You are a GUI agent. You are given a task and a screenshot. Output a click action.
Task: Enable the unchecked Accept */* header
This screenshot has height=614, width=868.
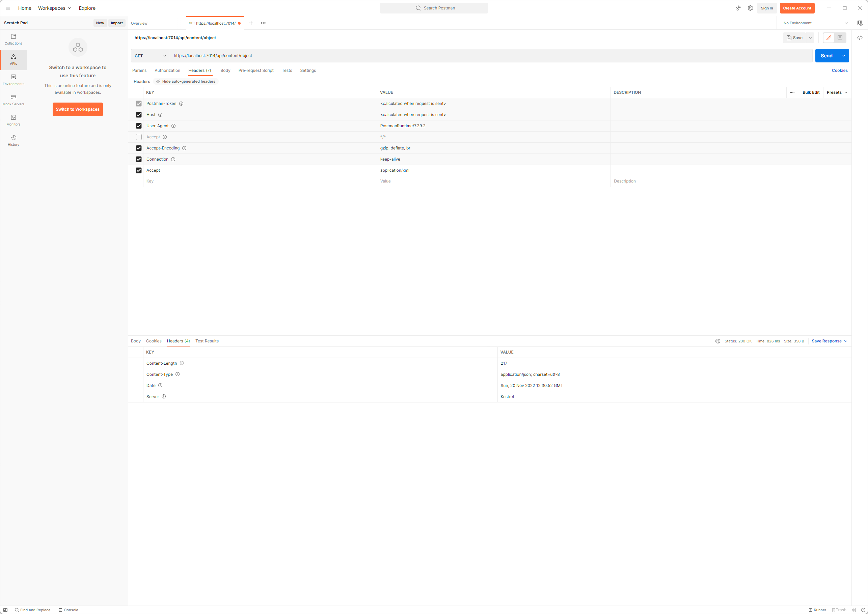(x=138, y=137)
